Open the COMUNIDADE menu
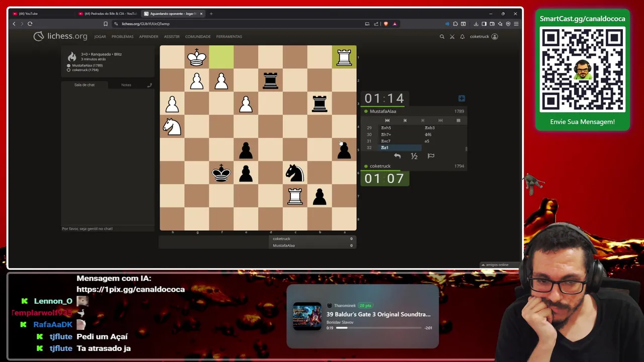Screen dimensions: 644x362 [x=198, y=37]
